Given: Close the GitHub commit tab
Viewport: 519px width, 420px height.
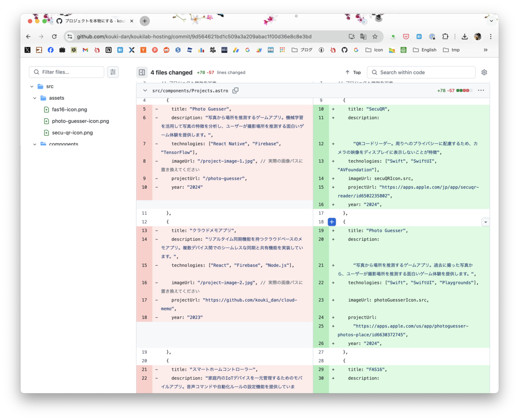Looking at the screenshot, I should point(131,21).
